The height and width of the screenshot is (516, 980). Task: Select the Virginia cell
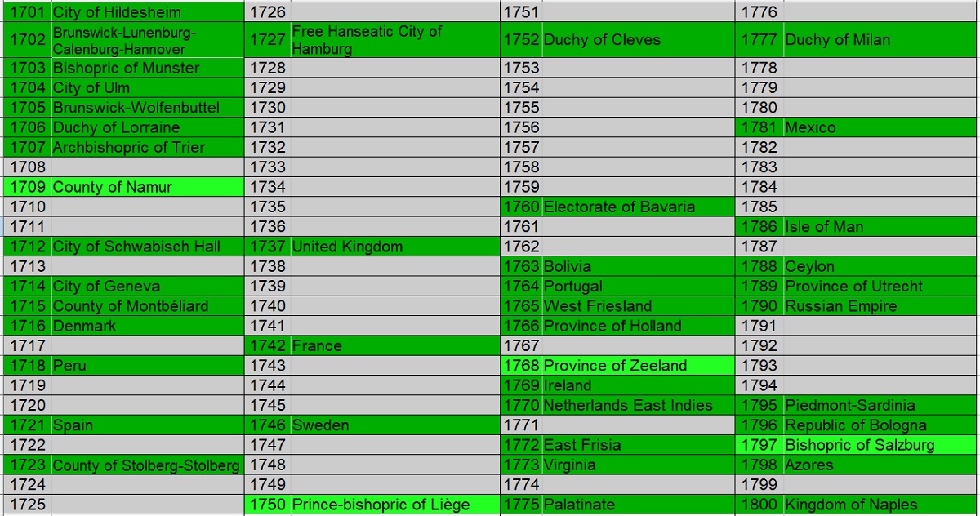(638, 465)
